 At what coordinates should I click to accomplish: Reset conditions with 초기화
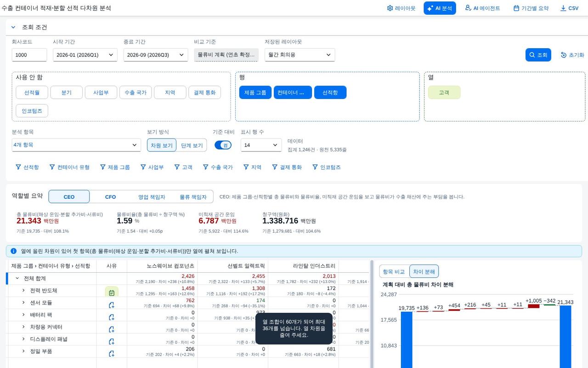click(x=572, y=55)
